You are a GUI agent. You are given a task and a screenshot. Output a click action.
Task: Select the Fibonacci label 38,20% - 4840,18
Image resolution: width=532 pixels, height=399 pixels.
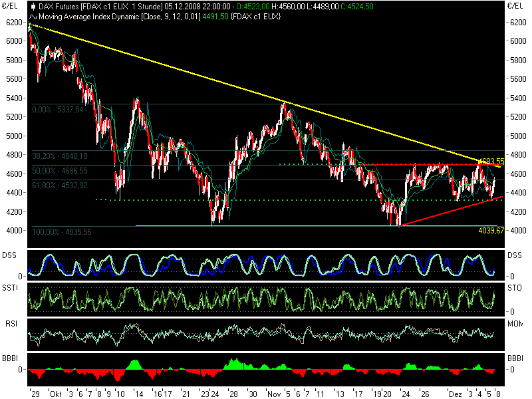[x=60, y=156]
